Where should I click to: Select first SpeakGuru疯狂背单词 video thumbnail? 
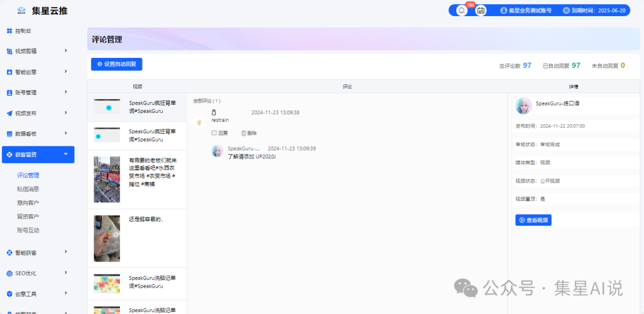pos(107,107)
